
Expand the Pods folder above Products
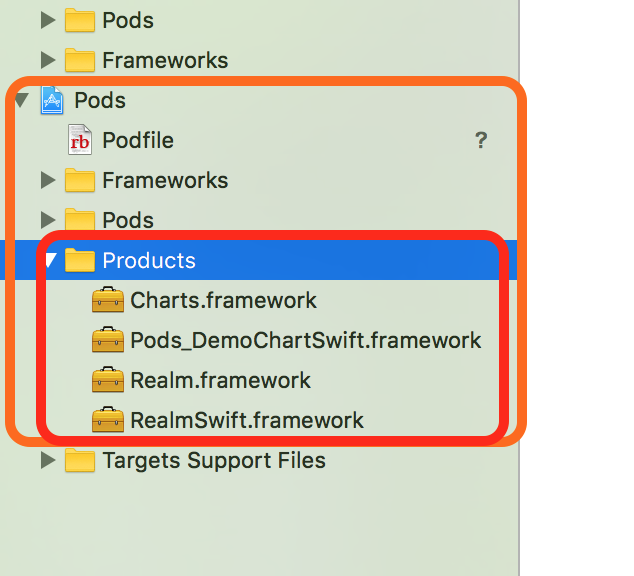(48, 220)
